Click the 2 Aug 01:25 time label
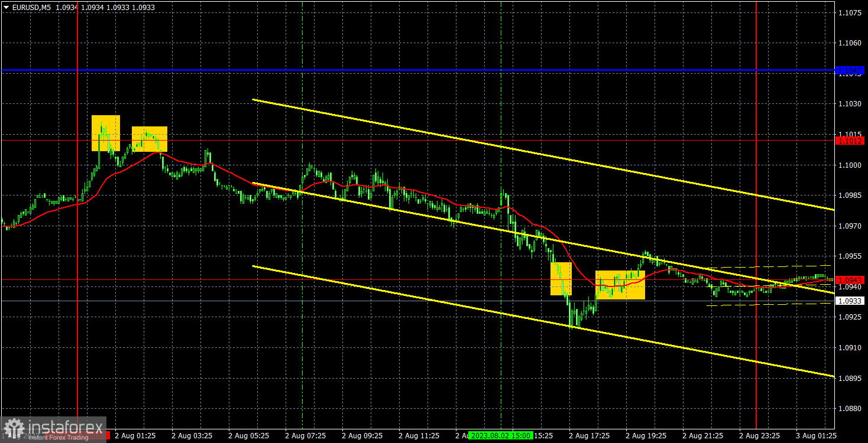Viewport: 868px width, 443px height. pos(135,435)
